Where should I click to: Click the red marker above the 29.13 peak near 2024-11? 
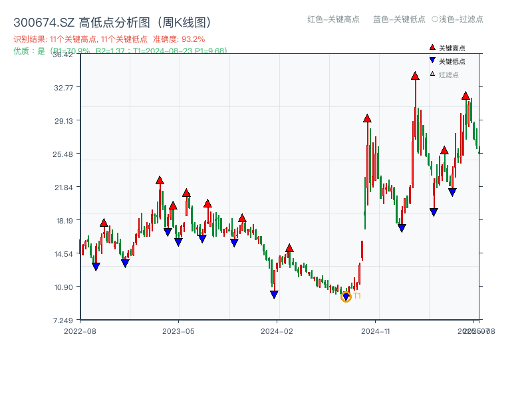pyautogui.click(x=366, y=119)
